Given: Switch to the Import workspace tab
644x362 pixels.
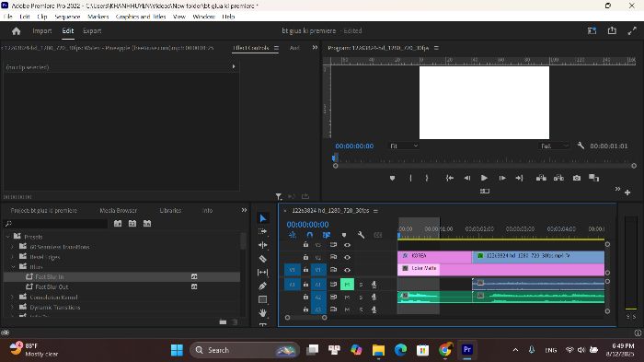Looking at the screenshot, I should [x=42, y=30].
